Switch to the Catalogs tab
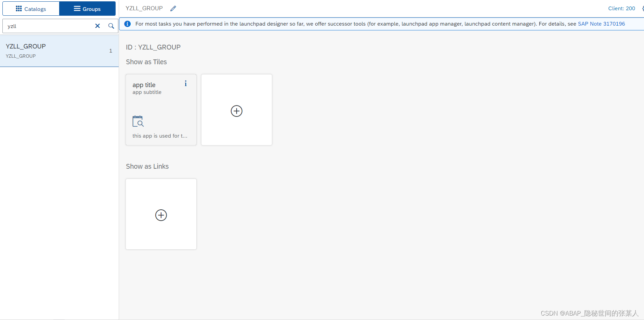The image size is (644, 320). (x=31, y=9)
